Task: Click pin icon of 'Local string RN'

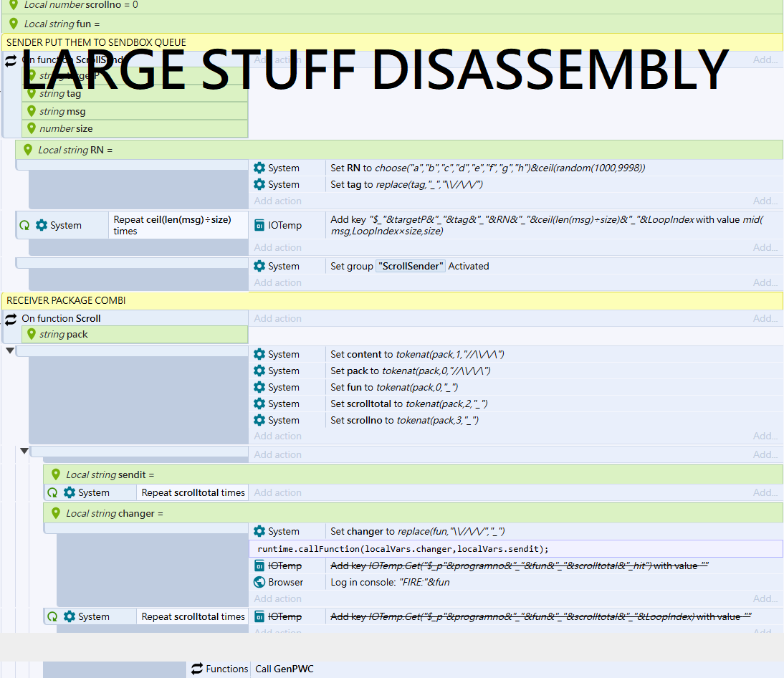Action: 28,150
